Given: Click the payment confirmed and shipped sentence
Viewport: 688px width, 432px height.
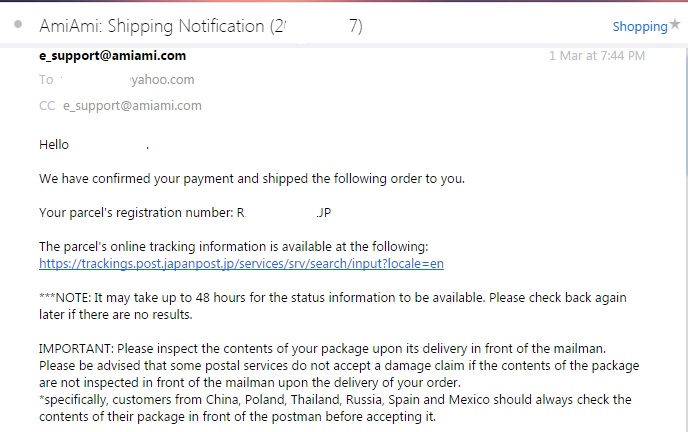Looking at the screenshot, I should (252, 179).
